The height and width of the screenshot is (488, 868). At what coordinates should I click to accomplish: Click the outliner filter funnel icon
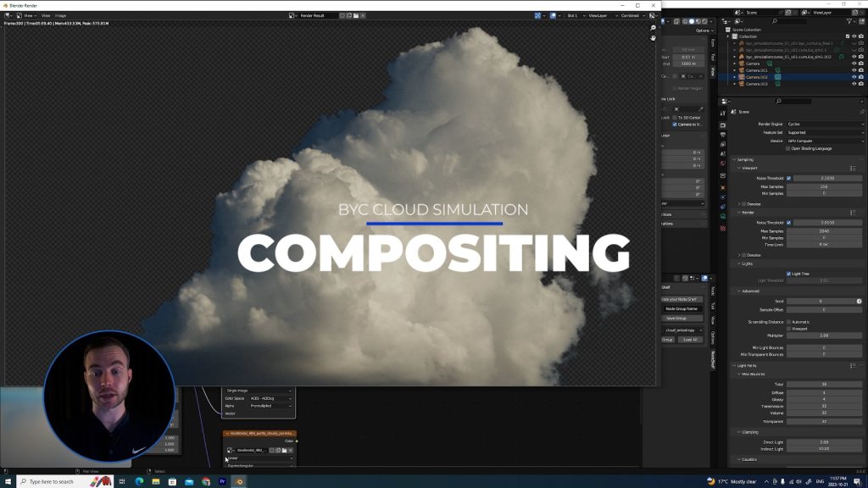click(849, 21)
